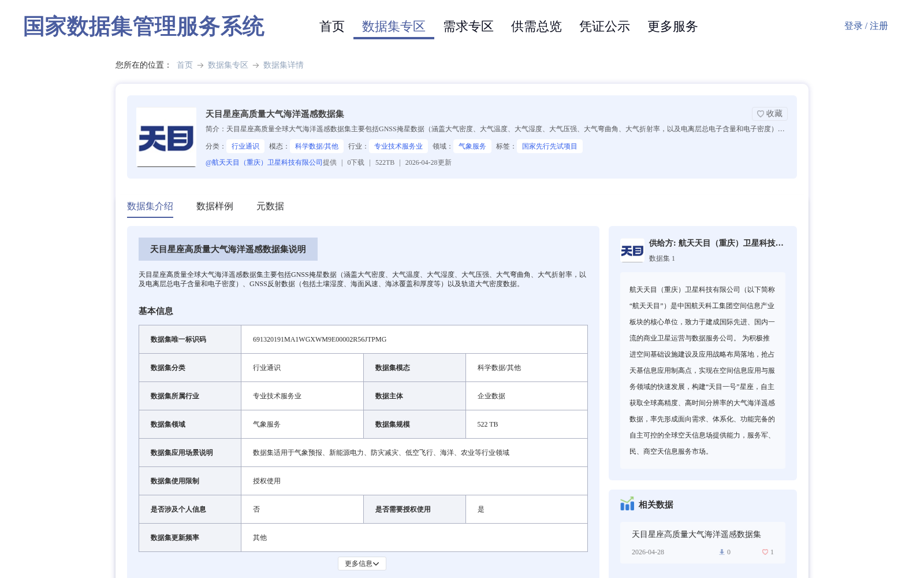The image size is (924, 578).
Task: Click the 数据集应用场景说明 row header
Action: pos(190,453)
